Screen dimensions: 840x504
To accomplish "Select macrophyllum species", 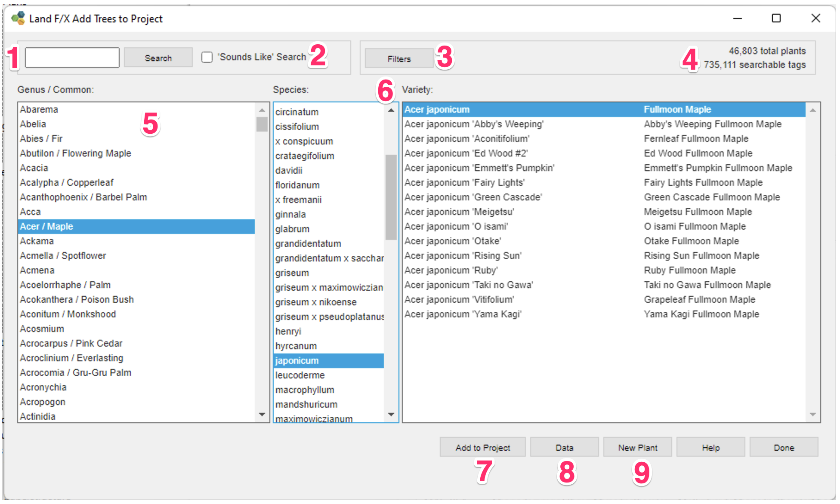I will coord(329,390).
